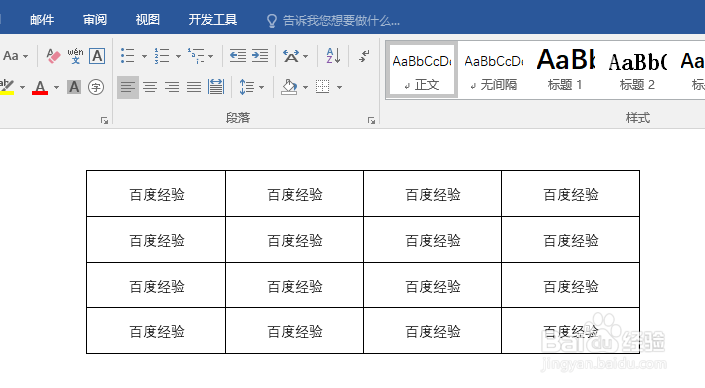This screenshot has width=705, height=388.
Task: Click the Line Spacing icon
Action: coord(246,87)
